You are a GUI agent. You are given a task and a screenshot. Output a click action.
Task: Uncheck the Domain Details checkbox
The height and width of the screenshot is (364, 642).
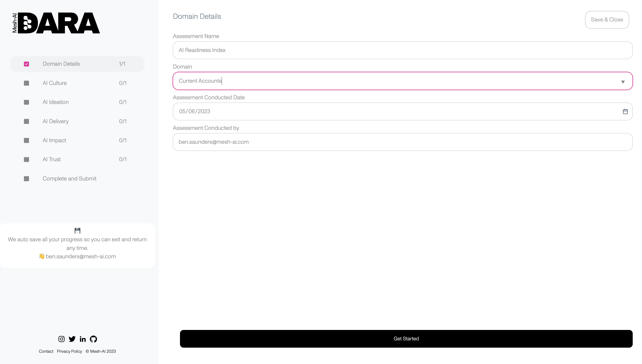coord(27,64)
